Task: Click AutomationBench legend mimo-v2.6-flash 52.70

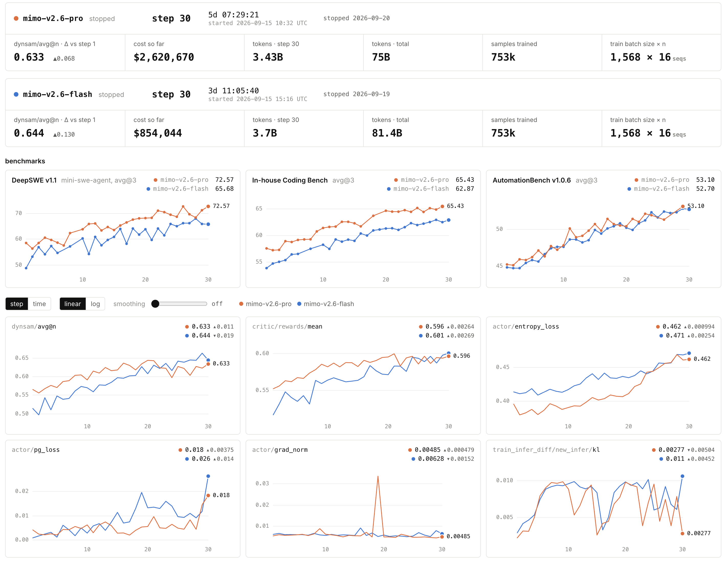Action: [x=671, y=189]
